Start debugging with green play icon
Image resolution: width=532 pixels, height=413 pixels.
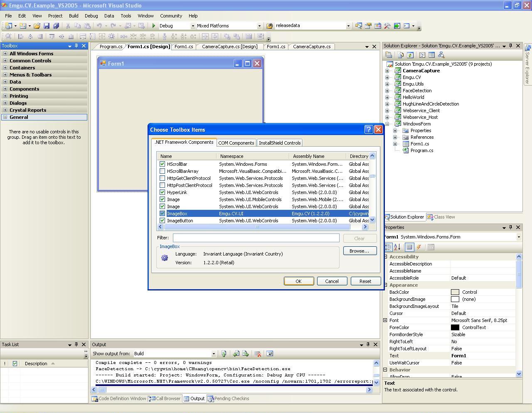[x=154, y=26]
